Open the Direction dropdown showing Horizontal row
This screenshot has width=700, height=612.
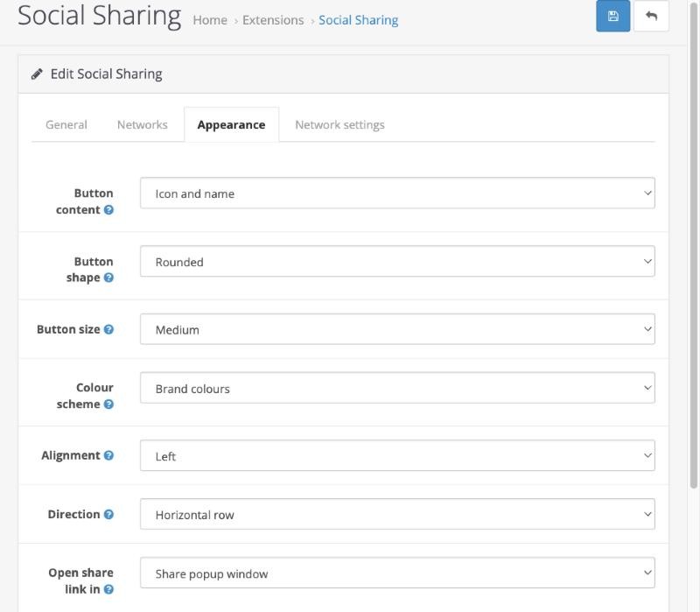coord(397,514)
